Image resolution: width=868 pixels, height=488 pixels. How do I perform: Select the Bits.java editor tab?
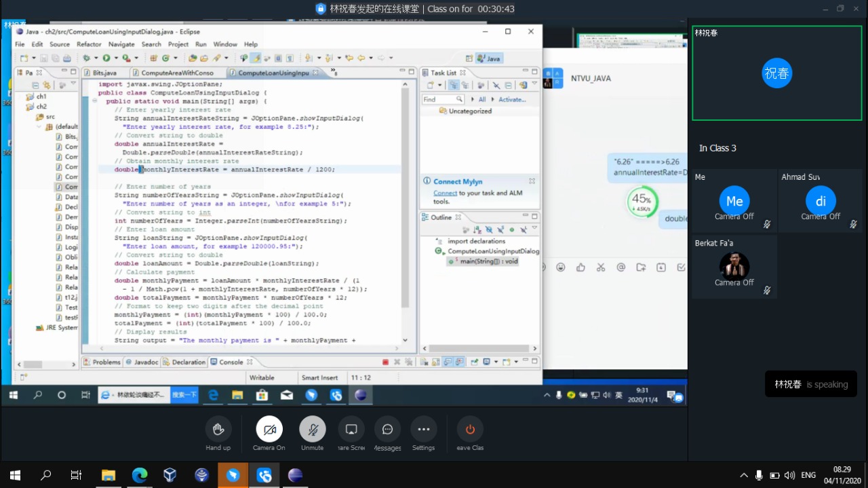[x=104, y=73]
